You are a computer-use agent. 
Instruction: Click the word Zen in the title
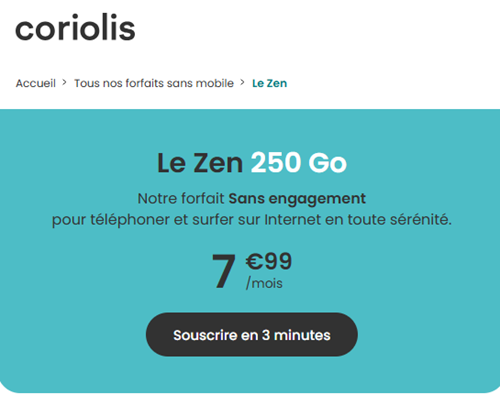218,163
